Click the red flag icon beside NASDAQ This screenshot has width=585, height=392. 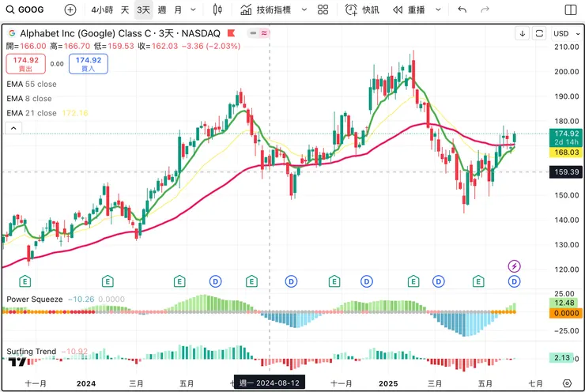point(232,33)
